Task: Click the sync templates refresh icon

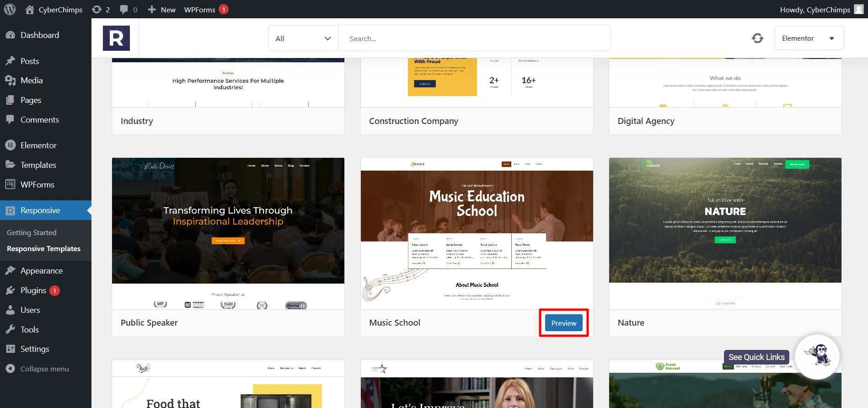Action: tap(757, 38)
